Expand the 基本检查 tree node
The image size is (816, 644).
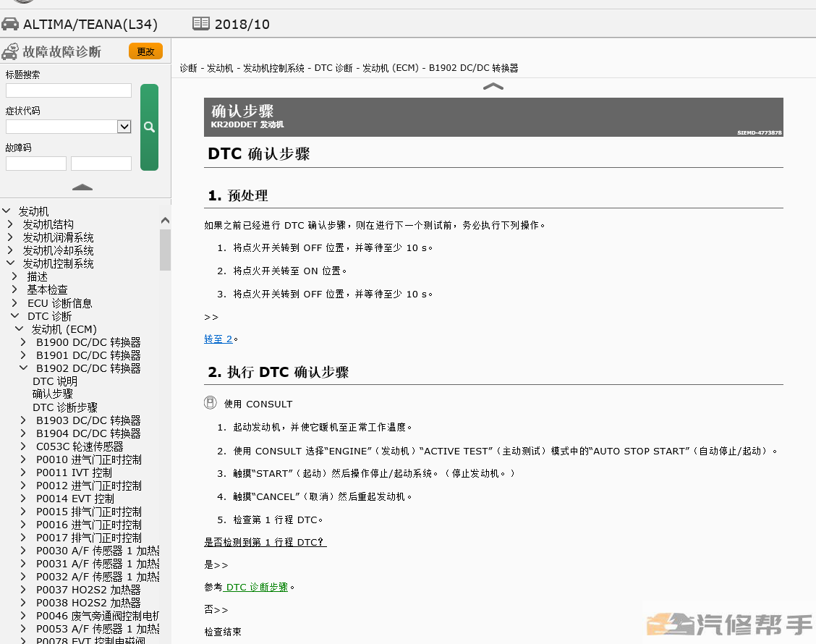14,289
